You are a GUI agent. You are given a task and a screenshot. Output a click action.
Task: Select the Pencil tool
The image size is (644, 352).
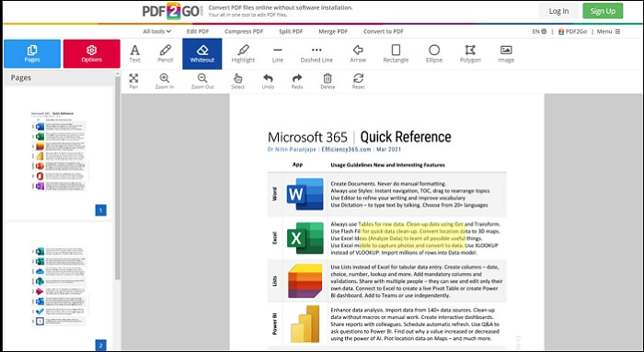coord(165,53)
